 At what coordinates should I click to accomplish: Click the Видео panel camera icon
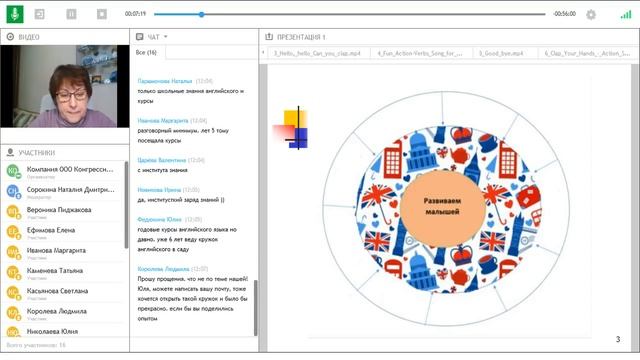coord(10,37)
